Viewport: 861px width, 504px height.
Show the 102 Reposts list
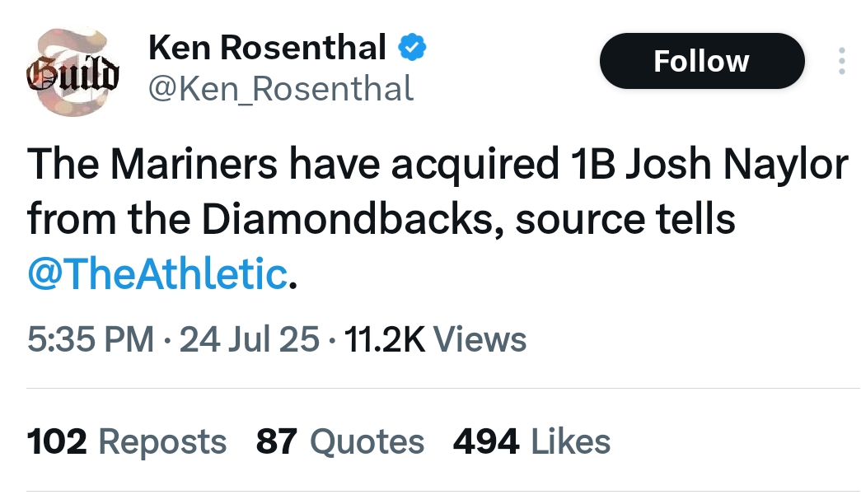(x=126, y=442)
